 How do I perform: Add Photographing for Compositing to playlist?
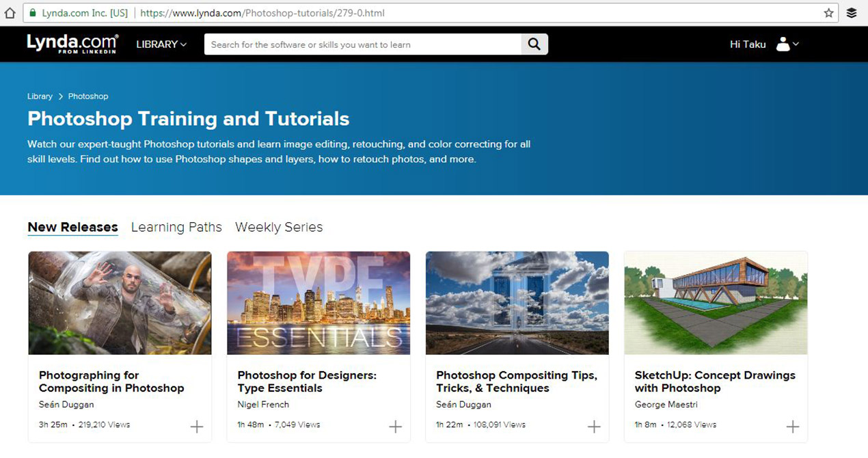(197, 427)
